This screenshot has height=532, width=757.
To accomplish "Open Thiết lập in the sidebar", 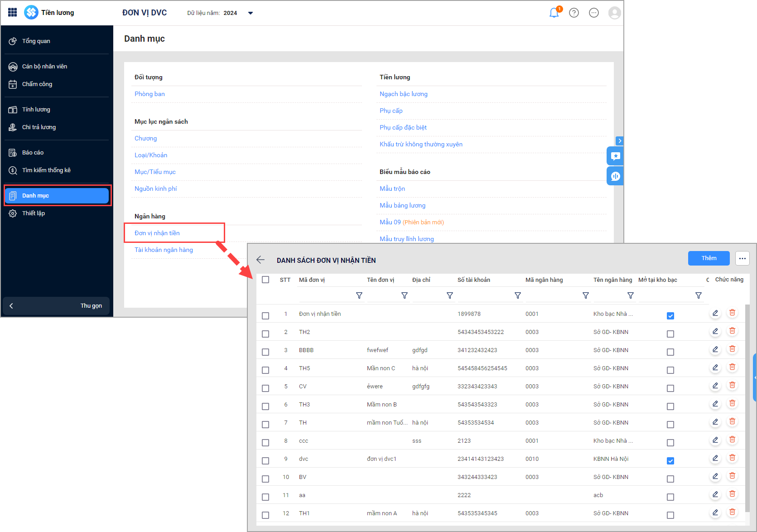I will (x=56, y=213).
